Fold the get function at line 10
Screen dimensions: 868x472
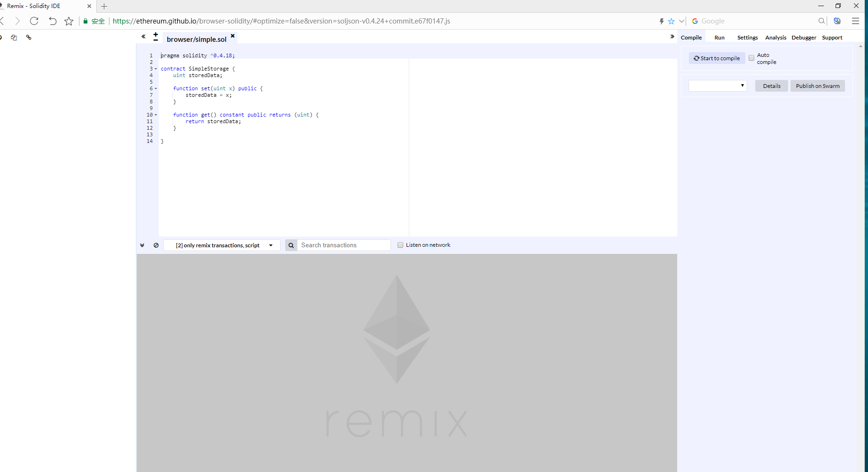[156, 115]
